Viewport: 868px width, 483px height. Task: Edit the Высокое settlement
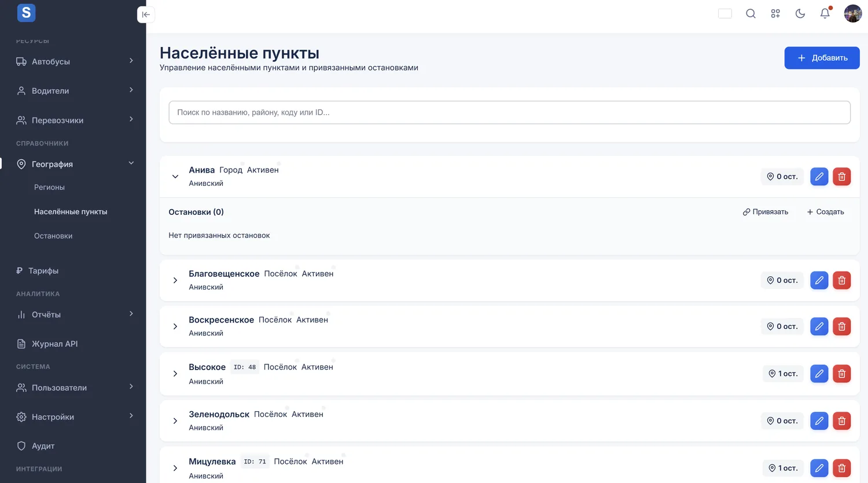[x=819, y=374]
